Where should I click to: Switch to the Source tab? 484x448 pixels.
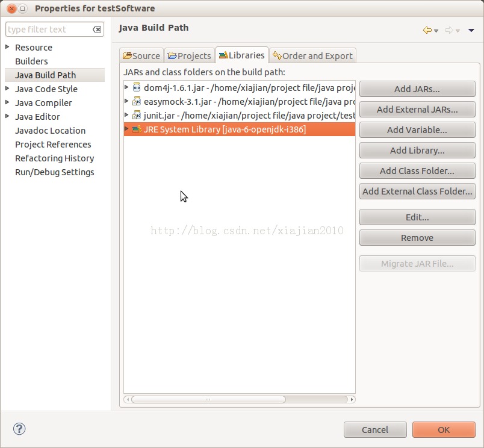tap(141, 55)
